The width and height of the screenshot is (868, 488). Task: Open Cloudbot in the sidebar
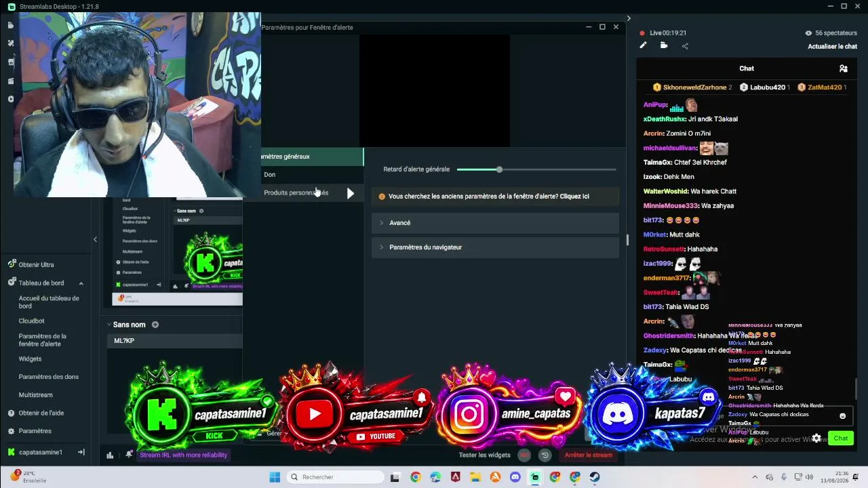(x=31, y=321)
